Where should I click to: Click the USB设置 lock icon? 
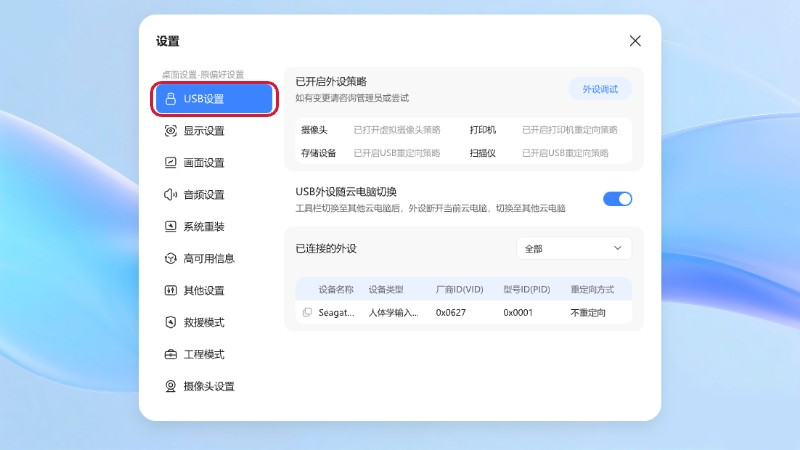coord(170,99)
